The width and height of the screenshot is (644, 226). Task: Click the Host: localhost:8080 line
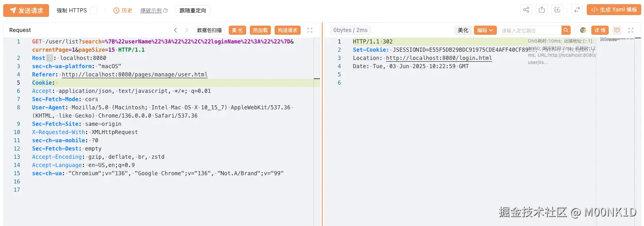[x=69, y=58]
